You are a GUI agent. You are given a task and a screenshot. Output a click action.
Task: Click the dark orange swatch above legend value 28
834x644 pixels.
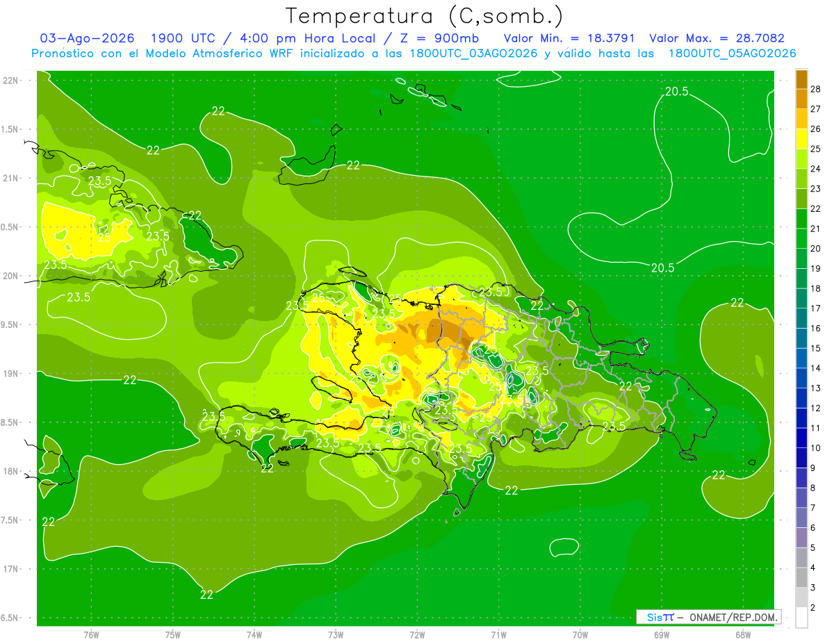coord(802,79)
